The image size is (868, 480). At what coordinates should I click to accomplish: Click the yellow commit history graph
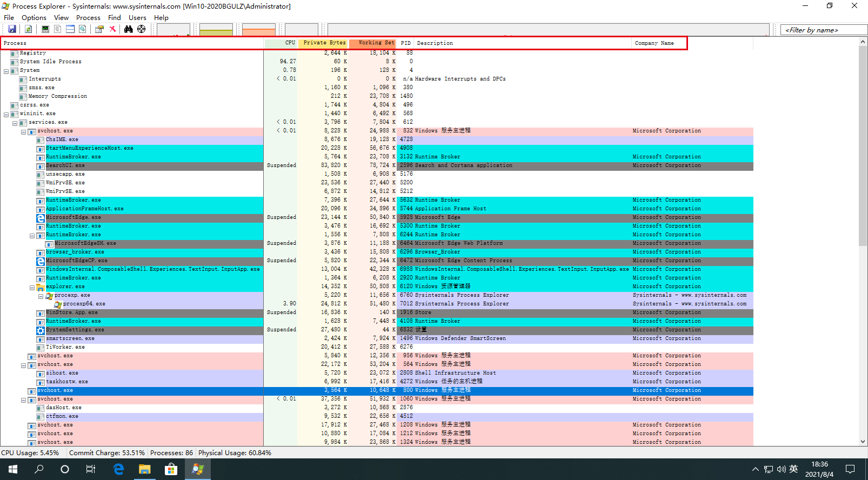pyautogui.click(x=216, y=30)
